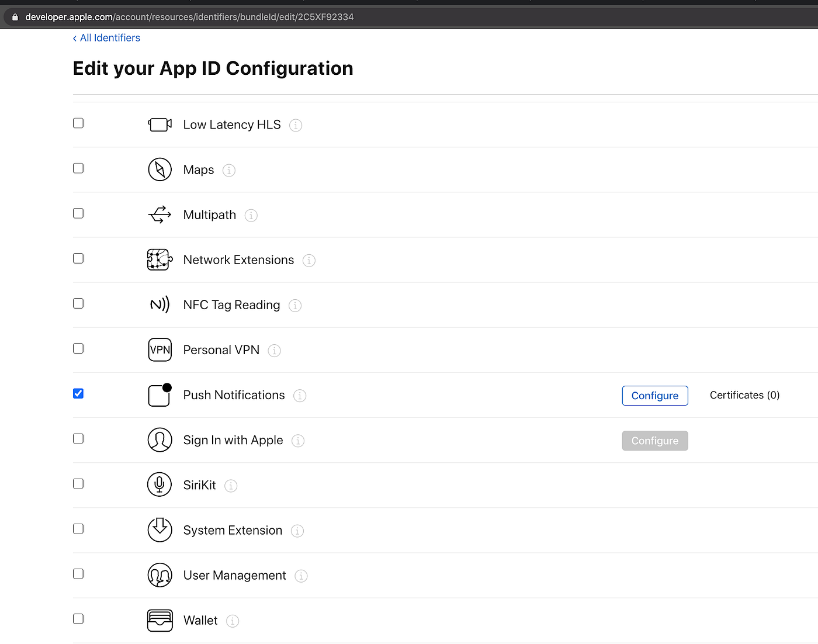
Task: Click the NFC Tag Reading icon
Action: pyautogui.click(x=160, y=304)
